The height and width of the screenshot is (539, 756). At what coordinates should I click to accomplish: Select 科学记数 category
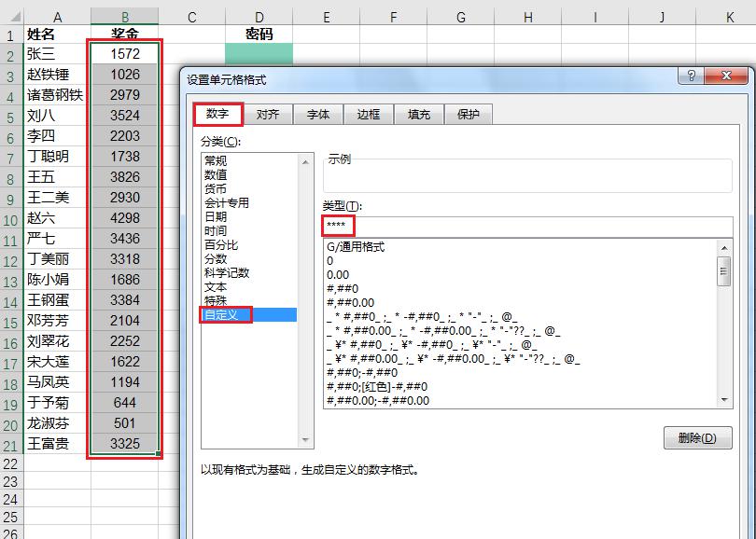coord(227,272)
